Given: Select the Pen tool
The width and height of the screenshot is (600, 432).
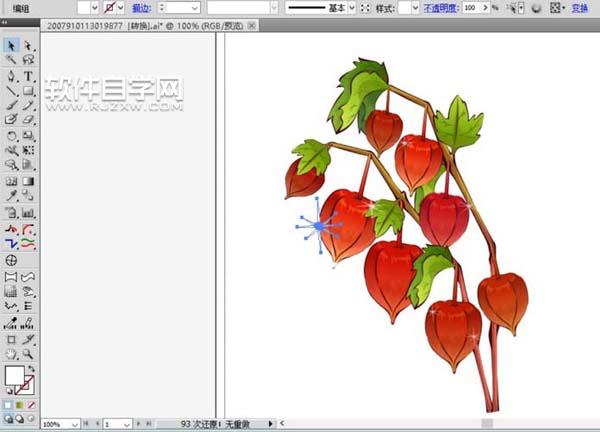Looking at the screenshot, I should point(11,75).
